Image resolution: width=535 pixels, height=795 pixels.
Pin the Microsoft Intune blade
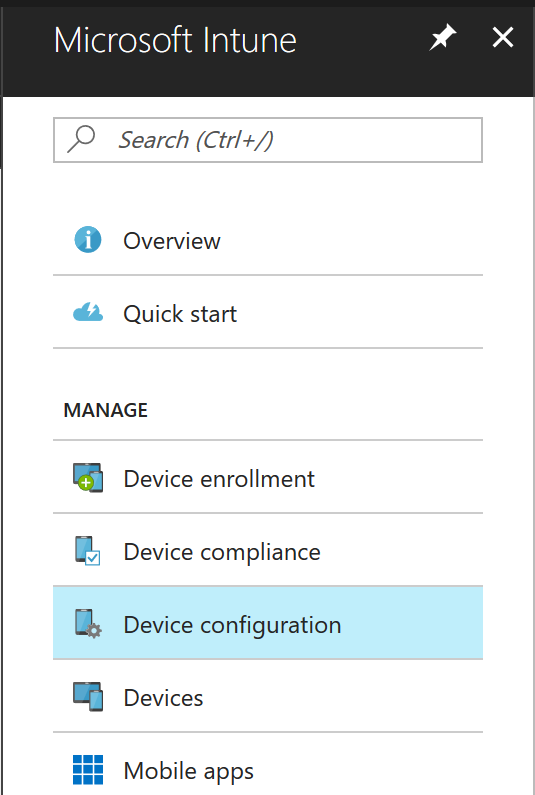pyautogui.click(x=443, y=38)
